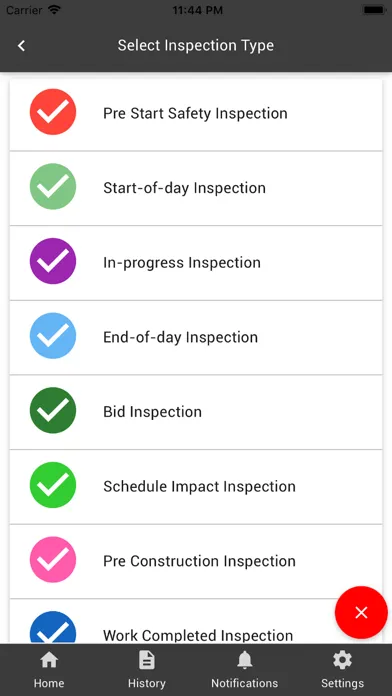
Task: Tap the bright green Schedule Impact checkmark icon
Action: pos(53,485)
